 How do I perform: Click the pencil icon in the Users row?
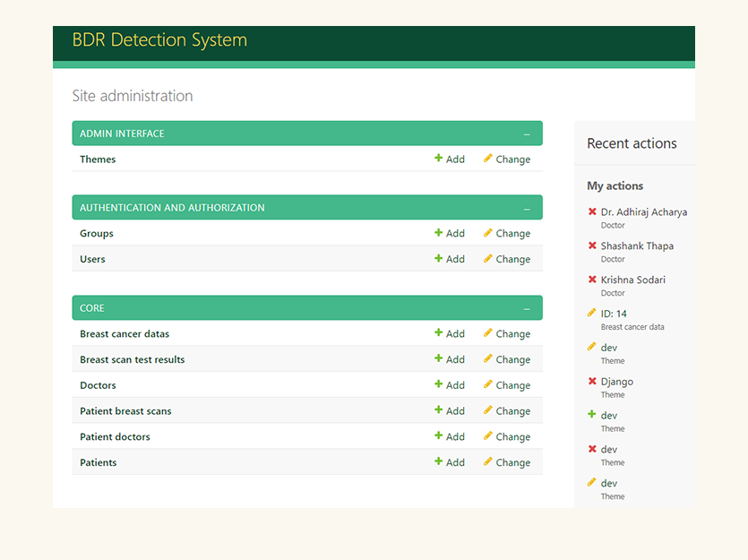(x=487, y=258)
